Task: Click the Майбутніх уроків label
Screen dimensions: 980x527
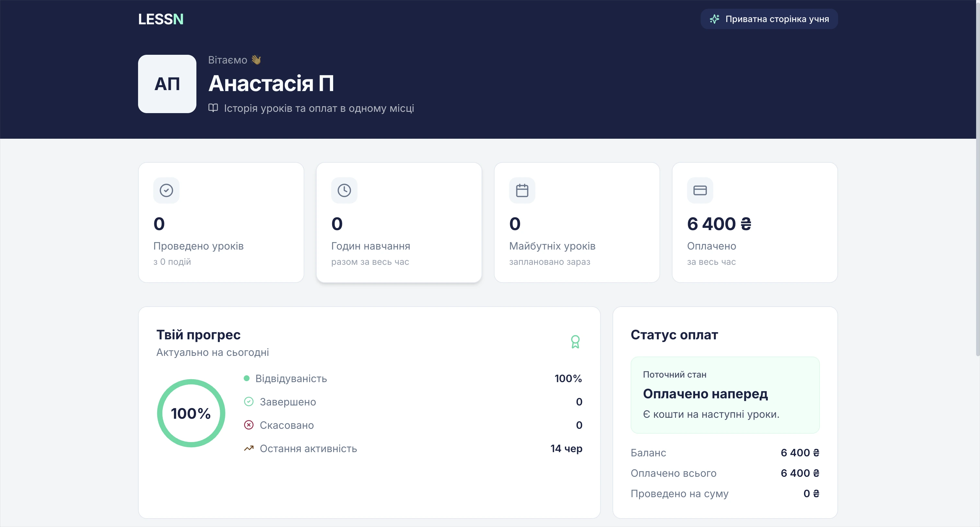Action: pos(553,246)
